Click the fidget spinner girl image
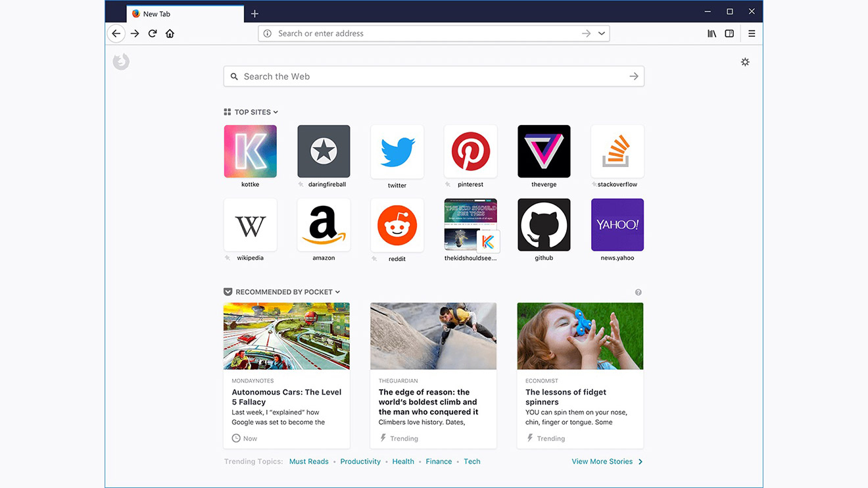 [x=580, y=336]
